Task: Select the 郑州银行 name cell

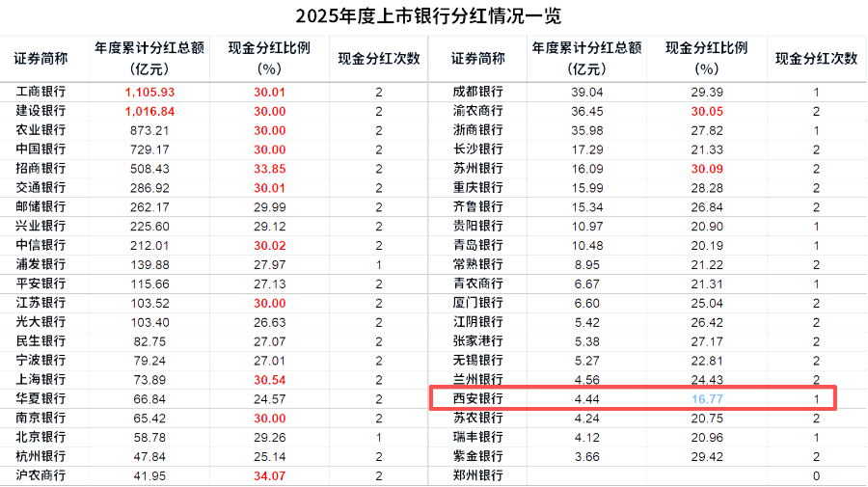Action: [x=477, y=475]
